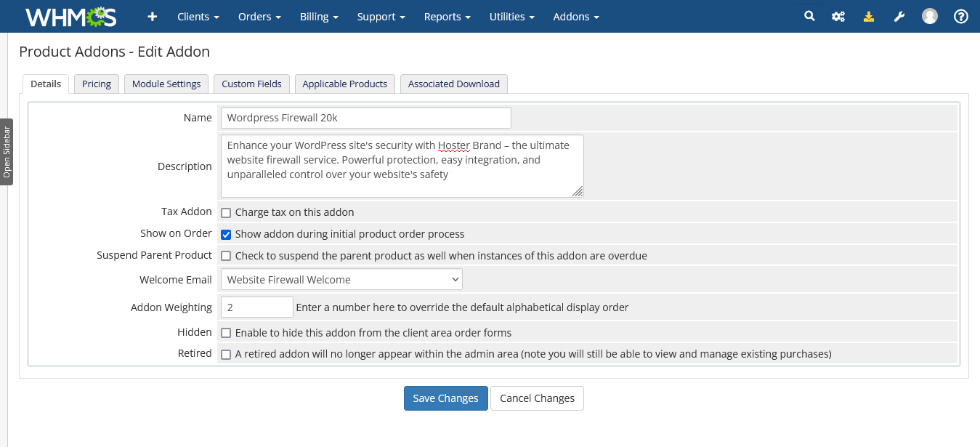Open the Billing dropdown menu

(319, 17)
